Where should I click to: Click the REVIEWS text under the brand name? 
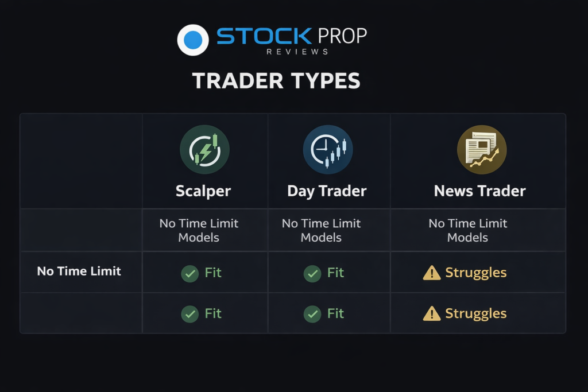point(297,52)
